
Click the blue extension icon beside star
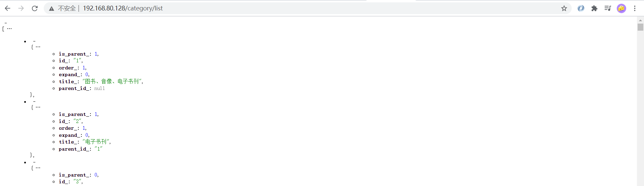point(581,8)
